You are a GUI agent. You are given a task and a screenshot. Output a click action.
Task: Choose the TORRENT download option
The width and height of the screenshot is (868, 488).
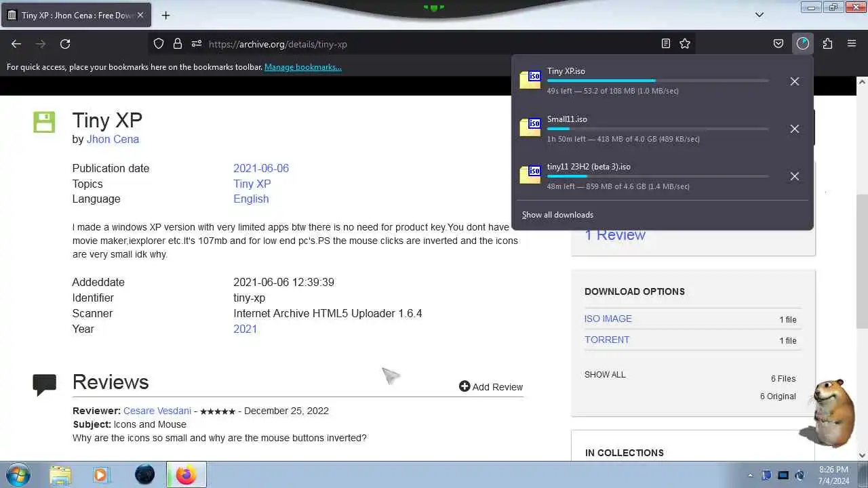607,340
